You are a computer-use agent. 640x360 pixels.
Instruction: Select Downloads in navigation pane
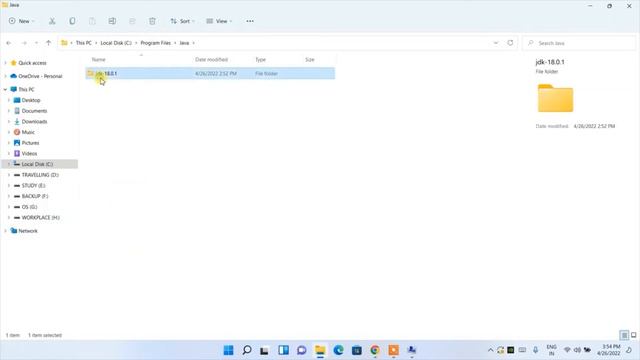[34, 122]
